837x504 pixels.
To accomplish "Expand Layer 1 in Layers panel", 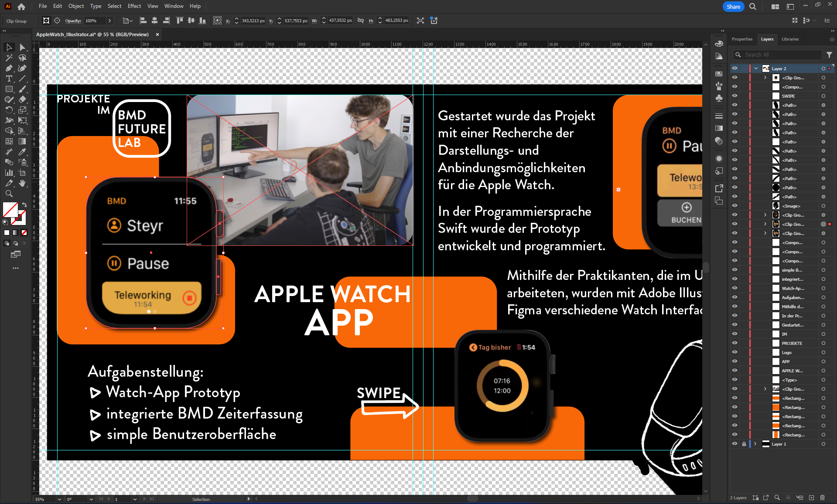I will (756, 444).
